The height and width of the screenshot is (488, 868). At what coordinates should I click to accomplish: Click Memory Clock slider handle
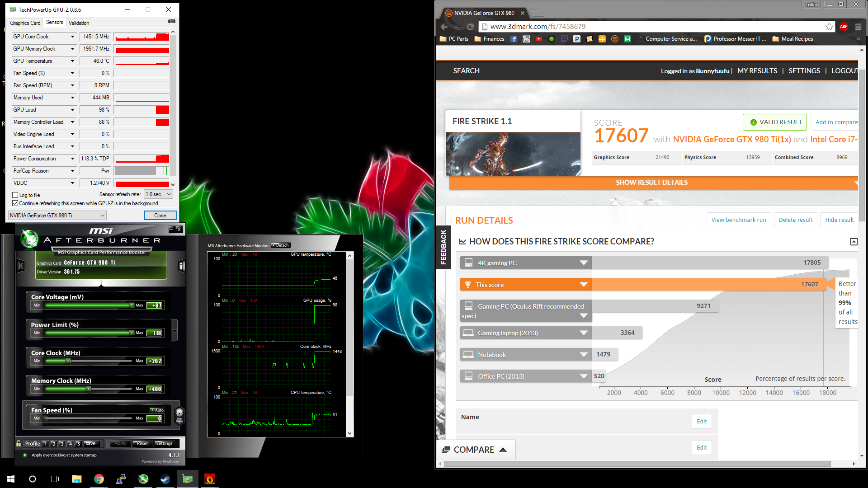click(89, 389)
